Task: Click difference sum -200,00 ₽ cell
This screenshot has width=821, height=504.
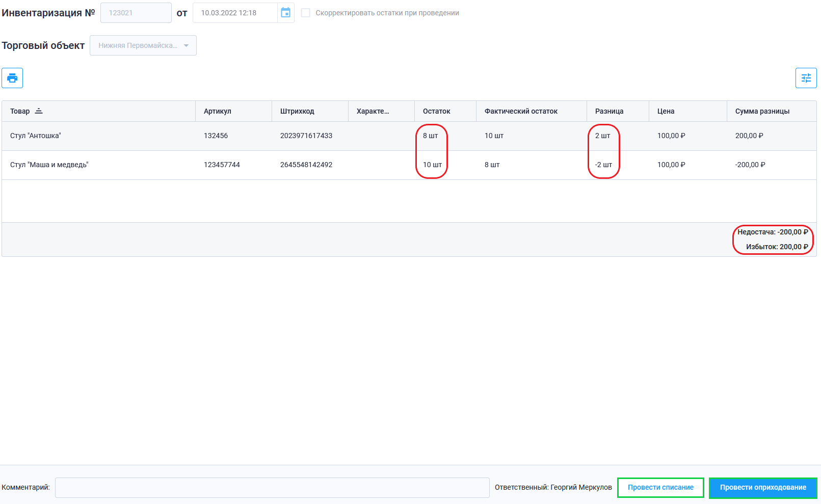Action: click(750, 165)
